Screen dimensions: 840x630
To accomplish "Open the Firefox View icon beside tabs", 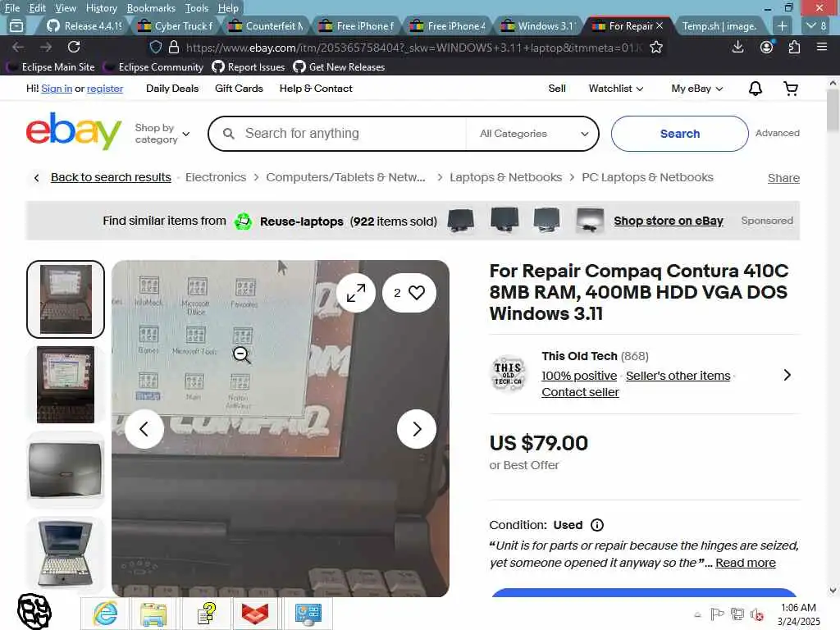I will coord(16,25).
